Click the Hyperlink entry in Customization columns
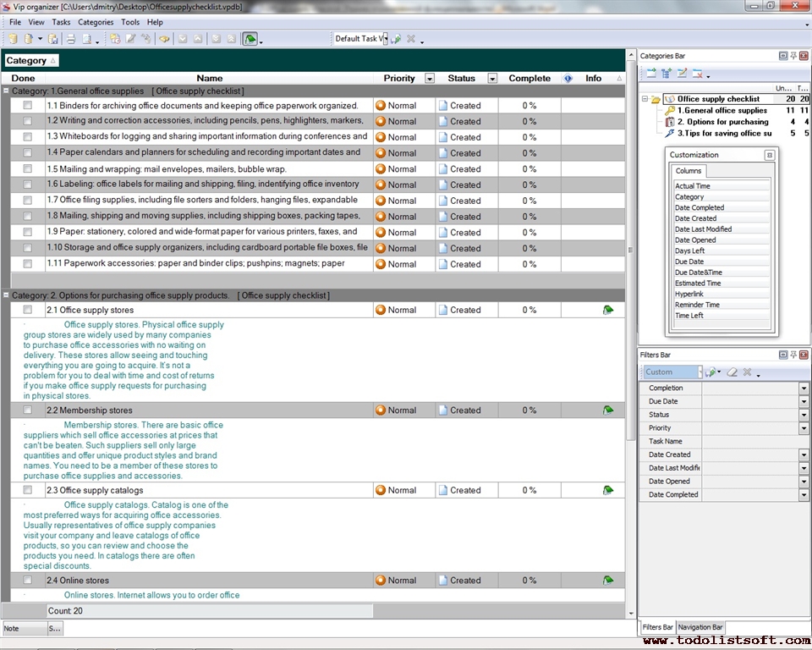812x650 pixels. (721, 294)
